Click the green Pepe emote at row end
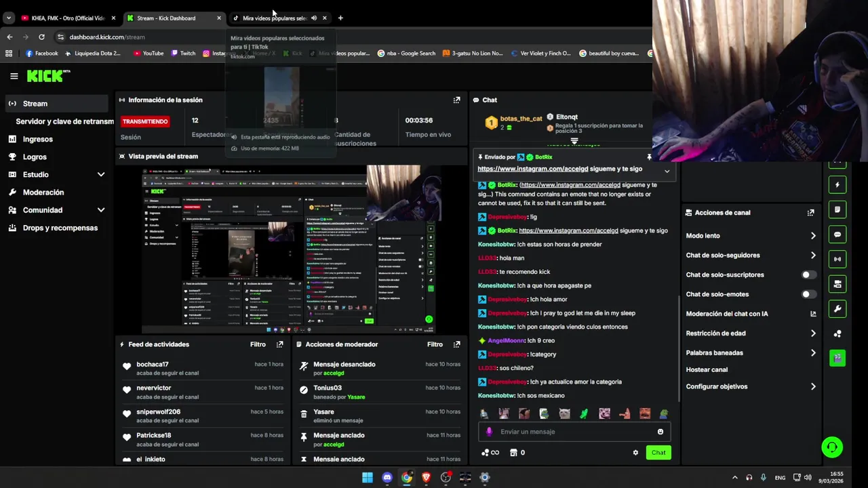This screenshot has height=488, width=868. point(665,413)
